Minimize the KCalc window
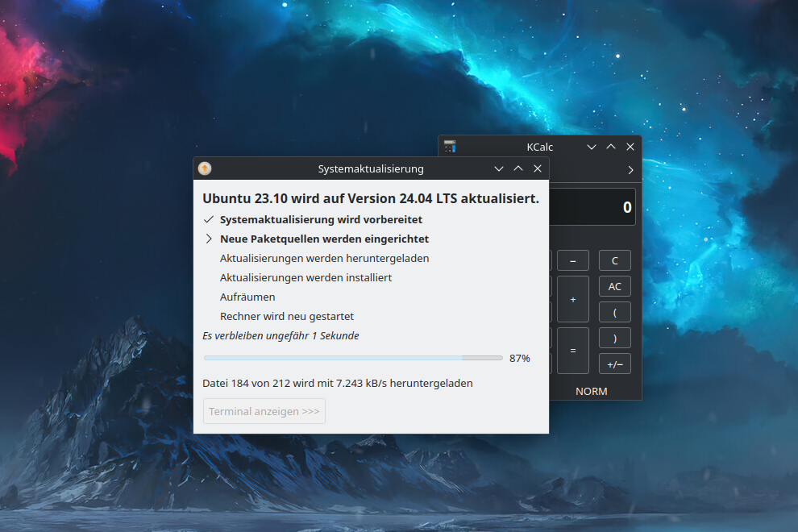The width and height of the screenshot is (798, 532). point(592,147)
